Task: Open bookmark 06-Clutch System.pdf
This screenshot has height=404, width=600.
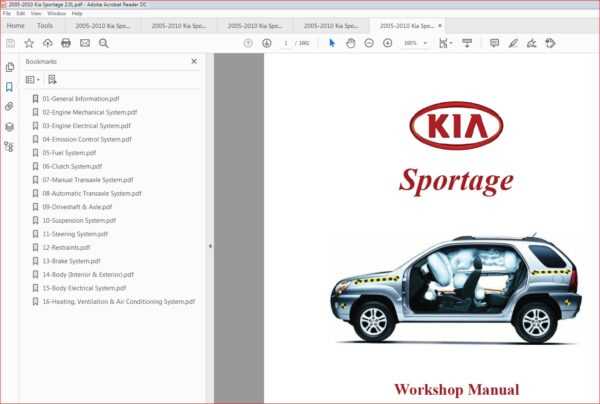Action: pos(72,166)
